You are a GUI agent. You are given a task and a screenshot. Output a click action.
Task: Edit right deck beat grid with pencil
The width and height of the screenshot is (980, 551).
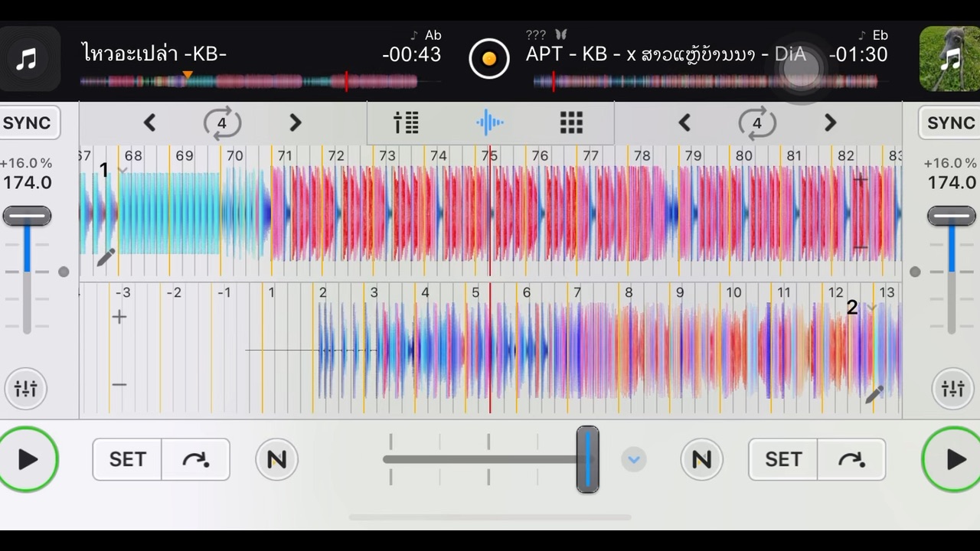click(x=874, y=394)
